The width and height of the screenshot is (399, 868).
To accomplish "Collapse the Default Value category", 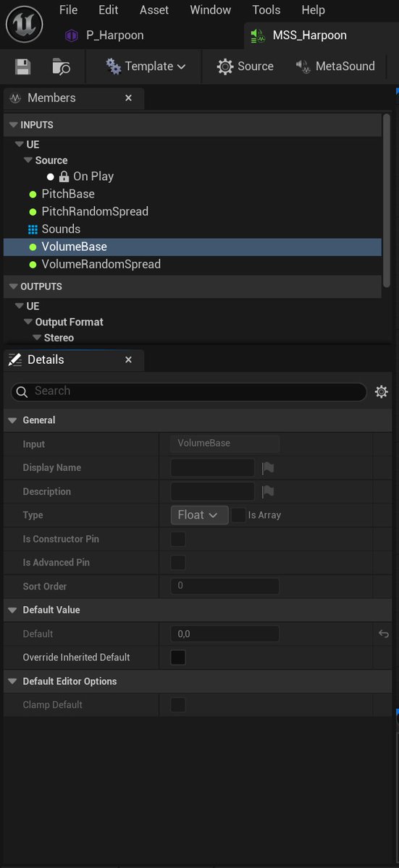I will click(x=12, y=610).
